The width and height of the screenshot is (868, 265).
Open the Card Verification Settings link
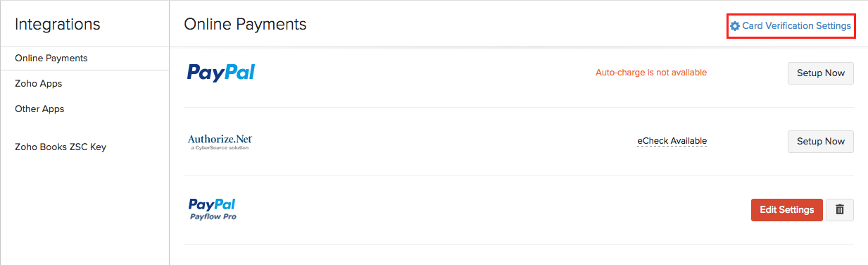791,26
